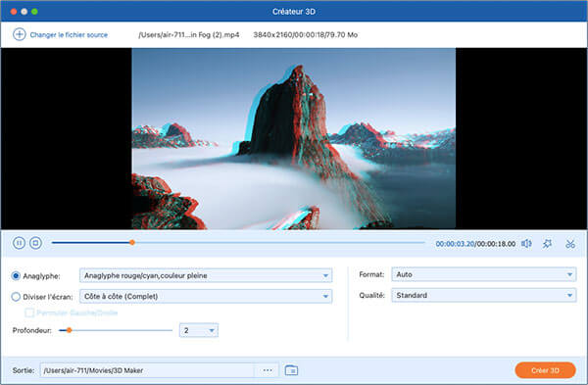Open the Profondeur value 2 dropdown
The image size is (588, 385).
click(199, 330)
